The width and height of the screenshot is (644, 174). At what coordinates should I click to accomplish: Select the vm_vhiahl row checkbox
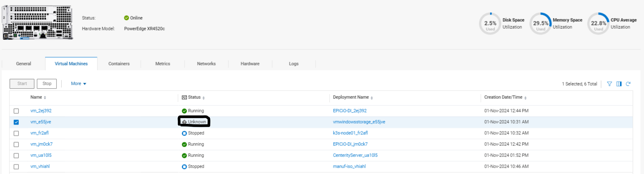(x=16, y=166)
